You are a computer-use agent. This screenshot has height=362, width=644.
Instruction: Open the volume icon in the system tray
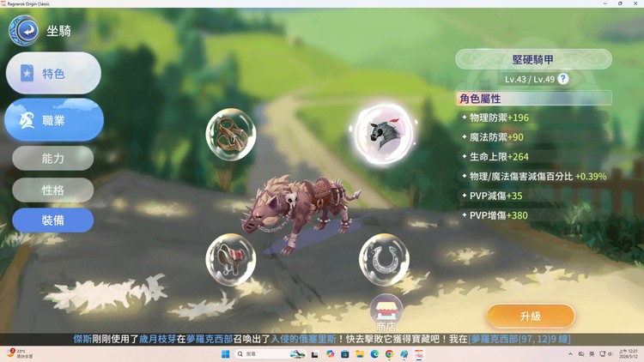pos(610,354)
